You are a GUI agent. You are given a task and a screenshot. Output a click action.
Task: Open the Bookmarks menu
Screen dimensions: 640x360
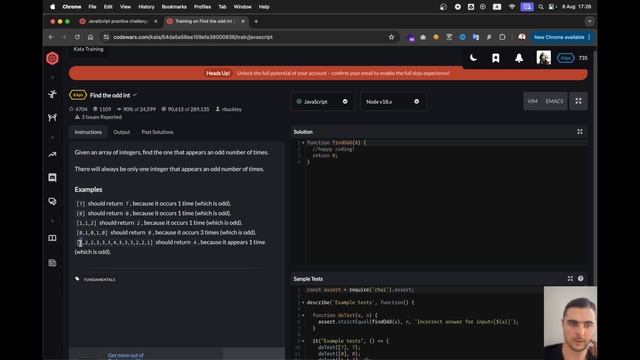coord(174,7)
